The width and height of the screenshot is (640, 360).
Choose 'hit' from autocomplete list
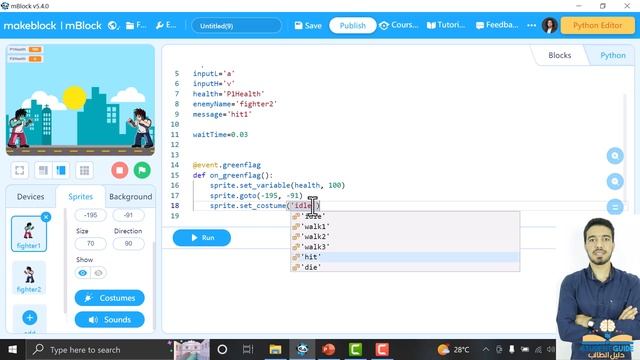405,257
